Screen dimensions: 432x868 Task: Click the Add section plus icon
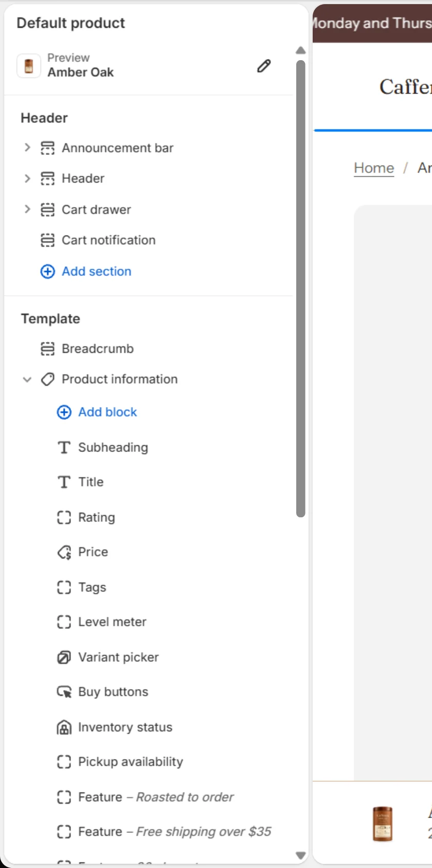[47, 272]
